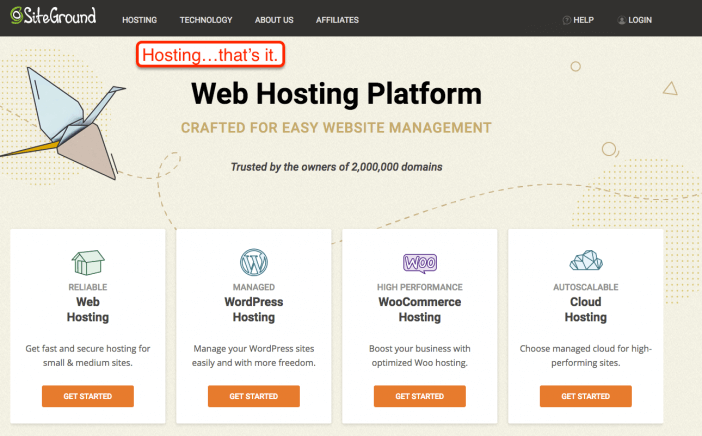
Task: Click Get Started under WordPress Hosting
Action: click(x=254, y=396)
